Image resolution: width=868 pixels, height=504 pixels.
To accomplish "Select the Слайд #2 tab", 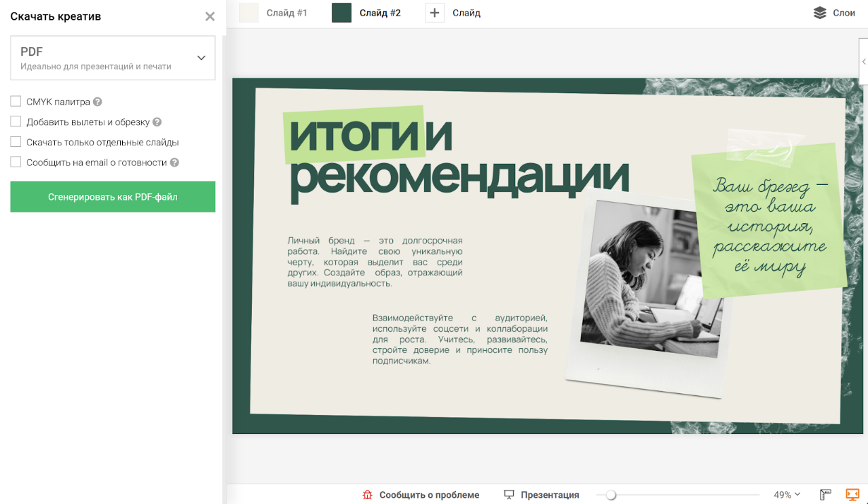I will (x=367, y=13).
